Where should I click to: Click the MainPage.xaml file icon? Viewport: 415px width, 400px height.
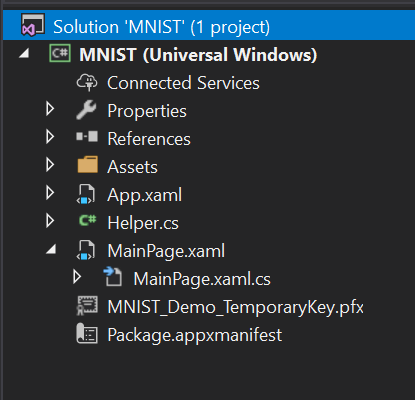tap(86, 250)
